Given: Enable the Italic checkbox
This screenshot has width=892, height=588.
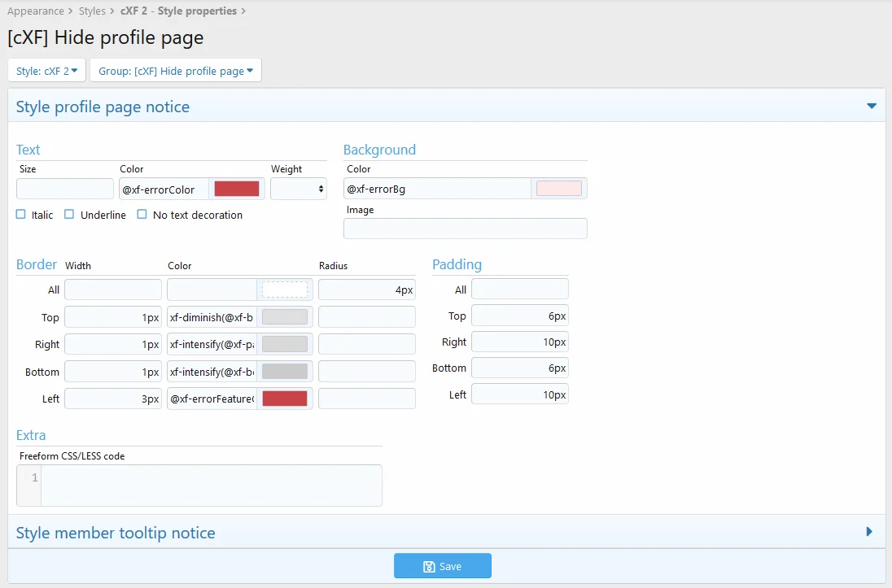Looking at the screenshot, I should click(x=21, y=215).
